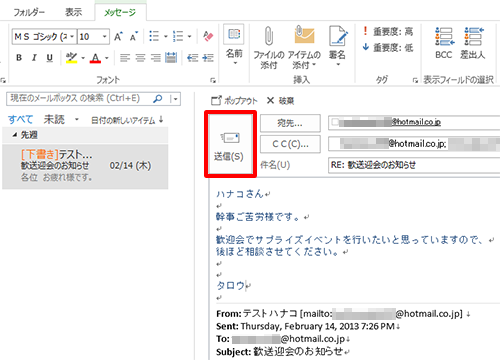Click the clear formatting eraser icon
Screen dimensions: 500x360
[208, 36]
